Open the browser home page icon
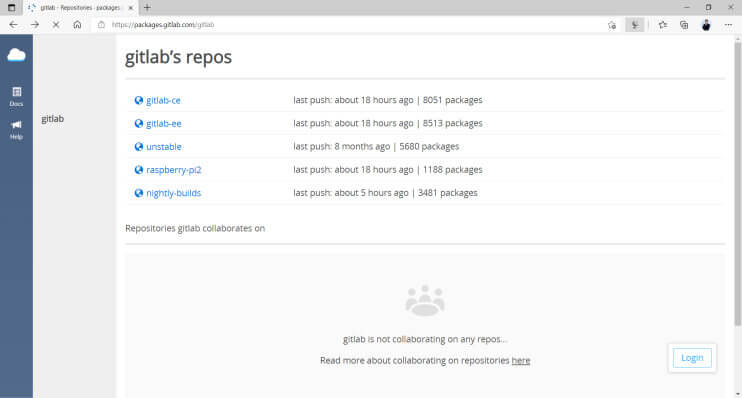This screenshot has width=742, height=398. coord(77,25)
